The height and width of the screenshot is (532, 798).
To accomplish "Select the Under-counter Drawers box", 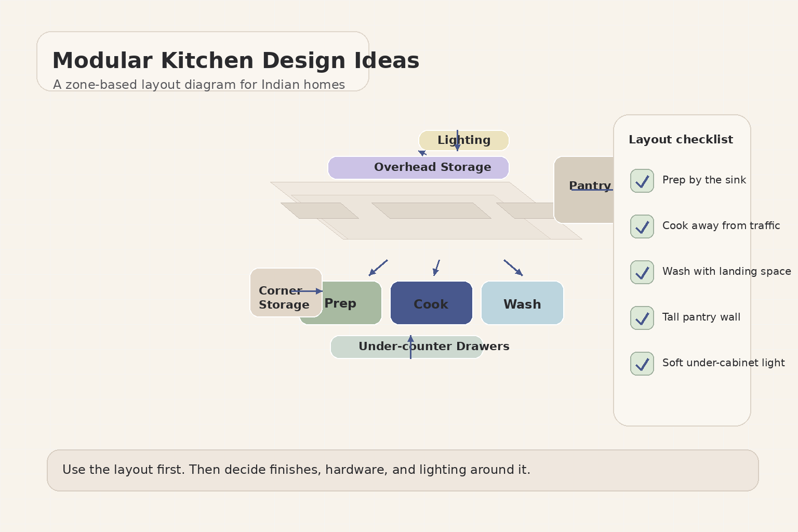I will [x=407, y=347].
